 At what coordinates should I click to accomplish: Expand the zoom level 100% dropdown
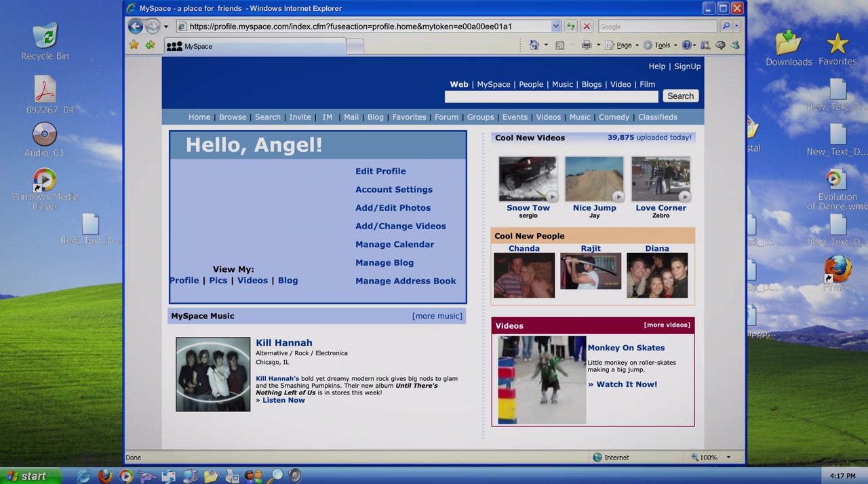pyautogui.click(x=728, y=458)
